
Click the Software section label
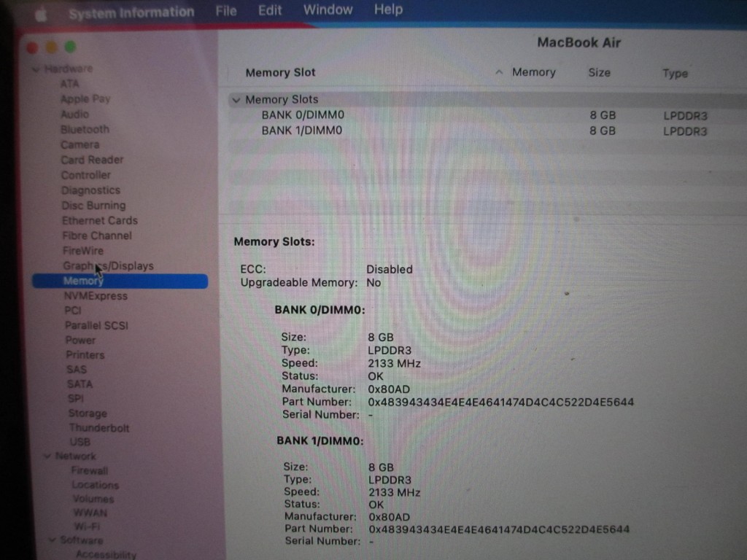click(x=82, y=540)
